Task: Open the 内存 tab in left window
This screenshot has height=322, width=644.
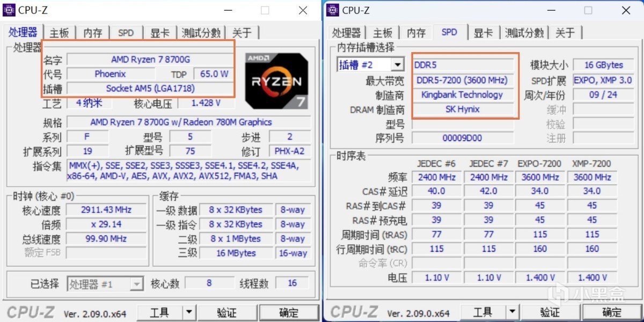Action: 92,33
